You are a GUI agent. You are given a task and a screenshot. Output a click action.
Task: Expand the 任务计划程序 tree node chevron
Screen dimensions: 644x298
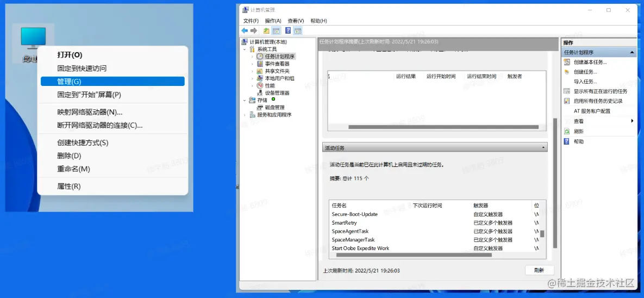253,57
